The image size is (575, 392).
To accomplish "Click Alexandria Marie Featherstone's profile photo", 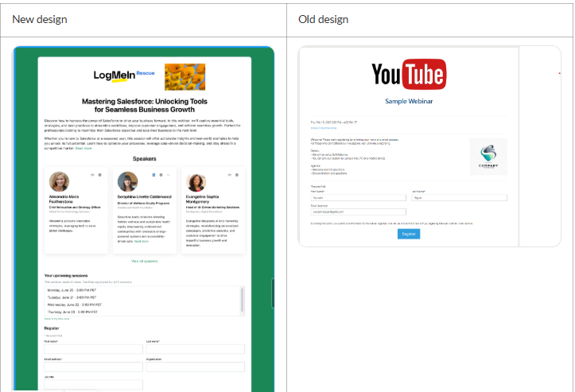I will tap(59, 181).
